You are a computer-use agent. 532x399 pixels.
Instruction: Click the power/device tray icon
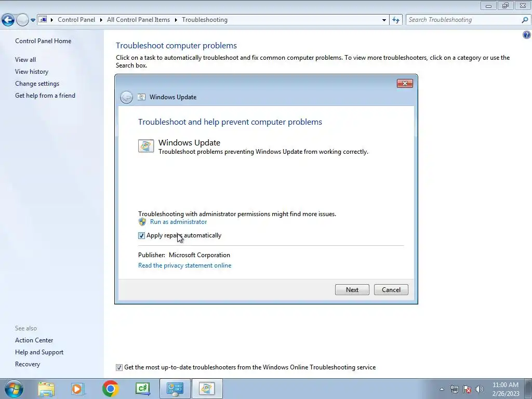pyautogui.click(x=454, y=389)
